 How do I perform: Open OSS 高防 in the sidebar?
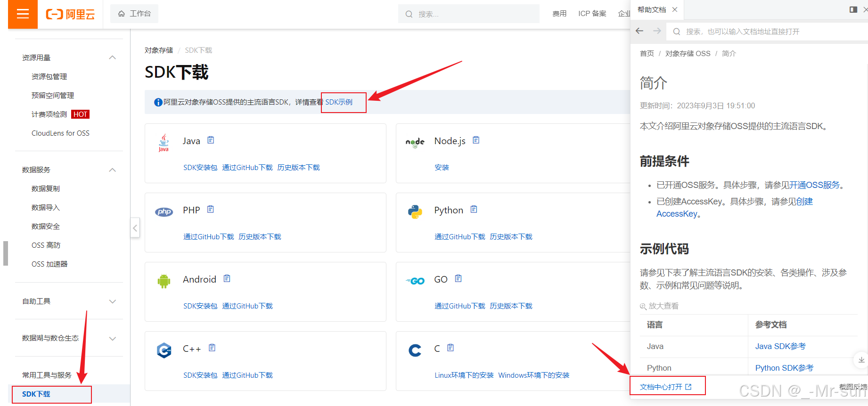click(46, 245)
